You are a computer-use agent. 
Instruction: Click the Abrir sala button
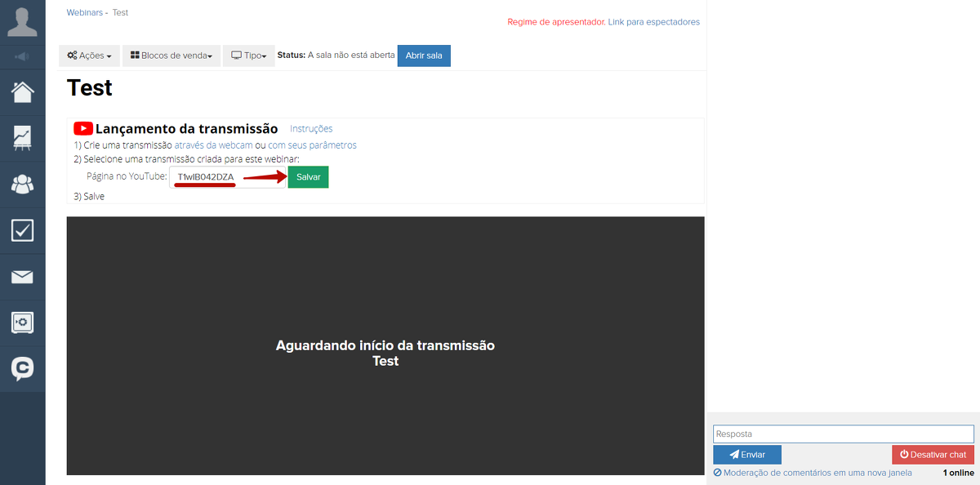(424, 56)
